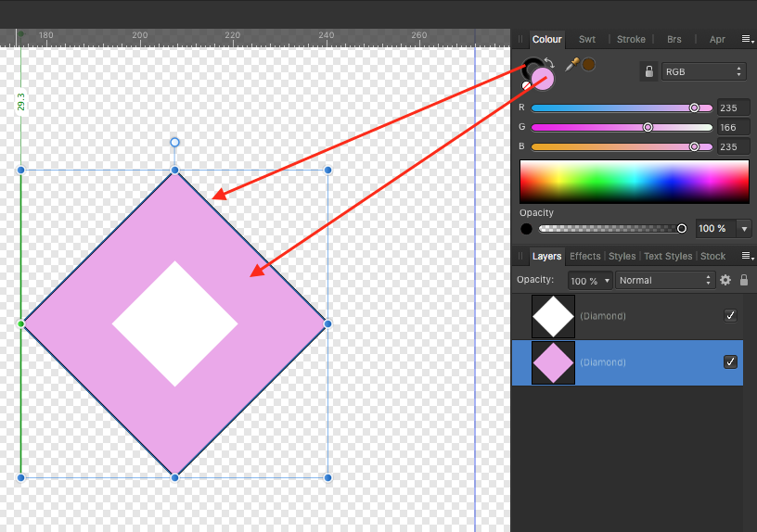Open the blend options gear icon

[725, 280]
